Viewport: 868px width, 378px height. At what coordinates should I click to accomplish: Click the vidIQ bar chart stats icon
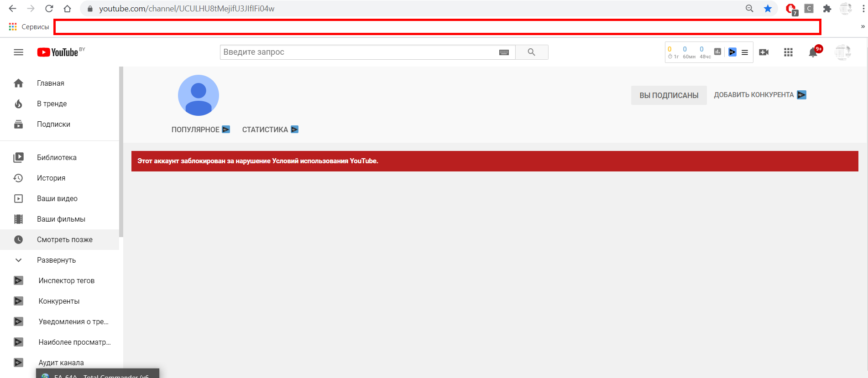click(x=717, y=52)
